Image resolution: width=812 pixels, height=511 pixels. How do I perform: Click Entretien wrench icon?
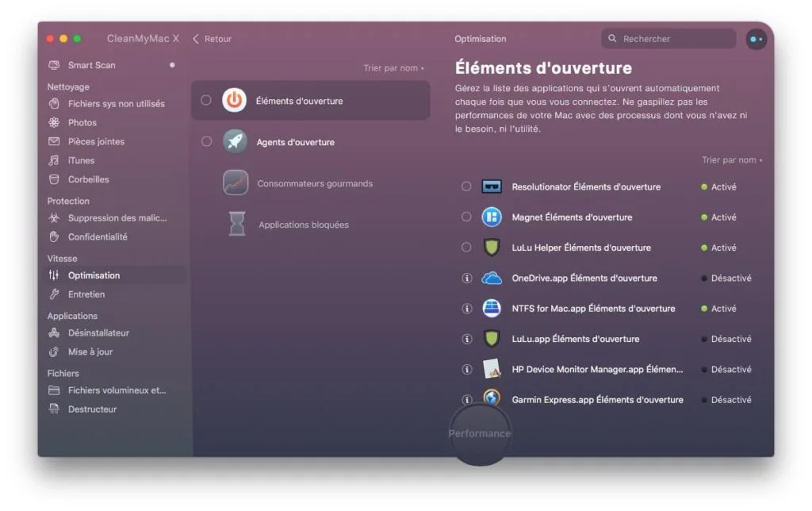[54, 294]
